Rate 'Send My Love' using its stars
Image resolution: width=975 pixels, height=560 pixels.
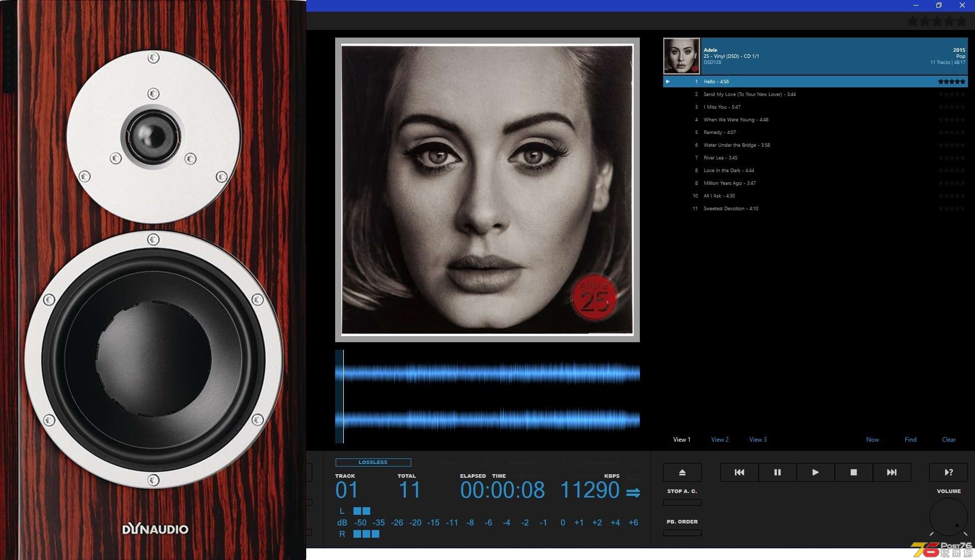coord(952,94)
